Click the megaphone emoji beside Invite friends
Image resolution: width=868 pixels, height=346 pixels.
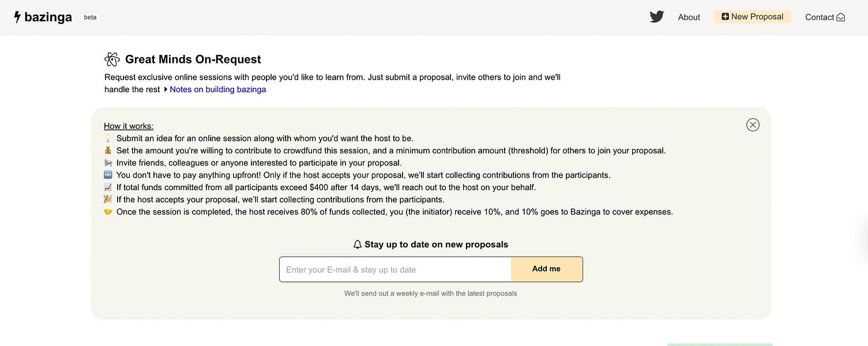(x=108, y=163)
